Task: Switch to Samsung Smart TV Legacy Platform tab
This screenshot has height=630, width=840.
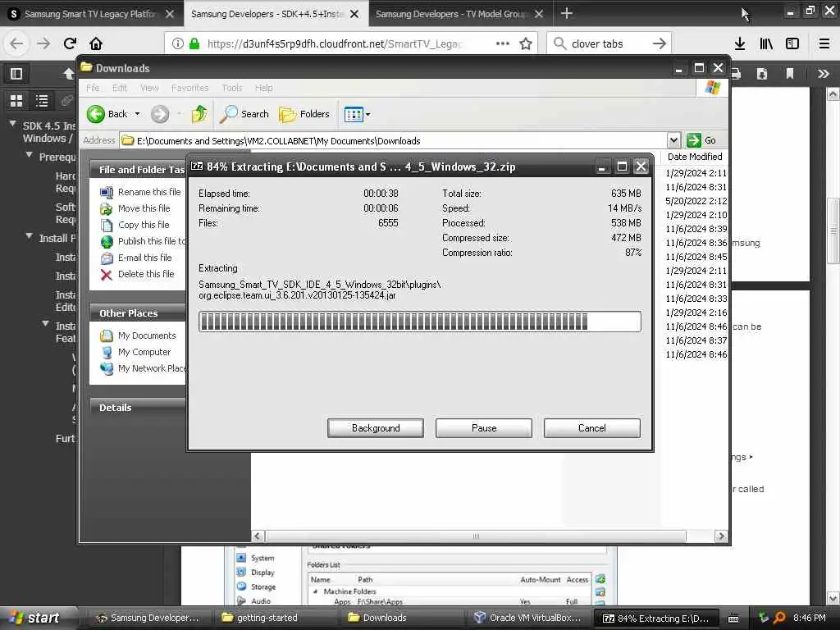Action: click(x=91, y=14)
